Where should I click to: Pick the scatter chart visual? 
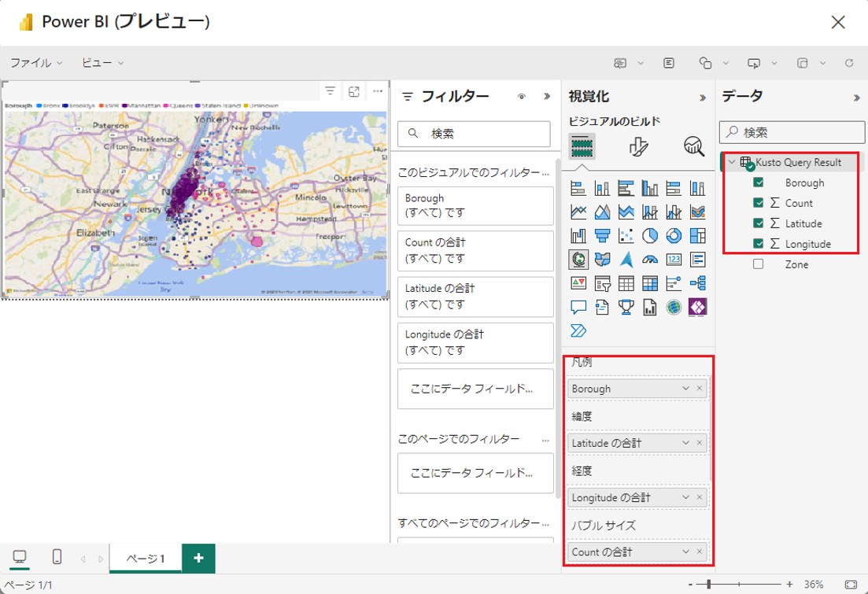tap(626, 235)
